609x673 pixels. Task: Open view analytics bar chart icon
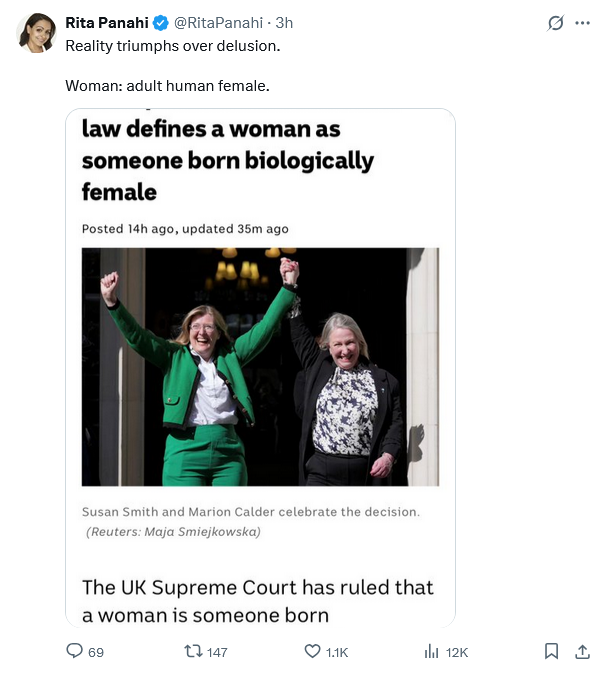point(432,651)
